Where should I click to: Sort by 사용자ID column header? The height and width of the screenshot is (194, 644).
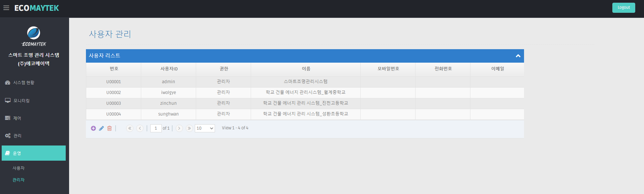tap(169, 69)
